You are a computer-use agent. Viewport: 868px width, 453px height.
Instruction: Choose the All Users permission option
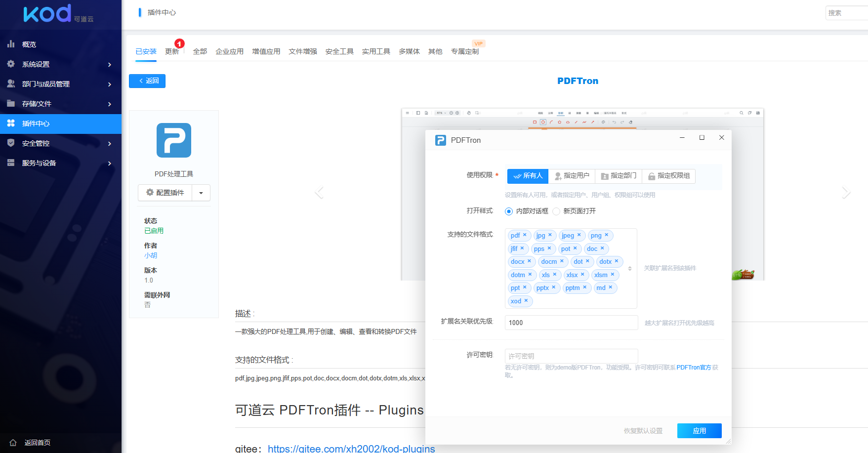pyautogui.click(x=528, y=176)
